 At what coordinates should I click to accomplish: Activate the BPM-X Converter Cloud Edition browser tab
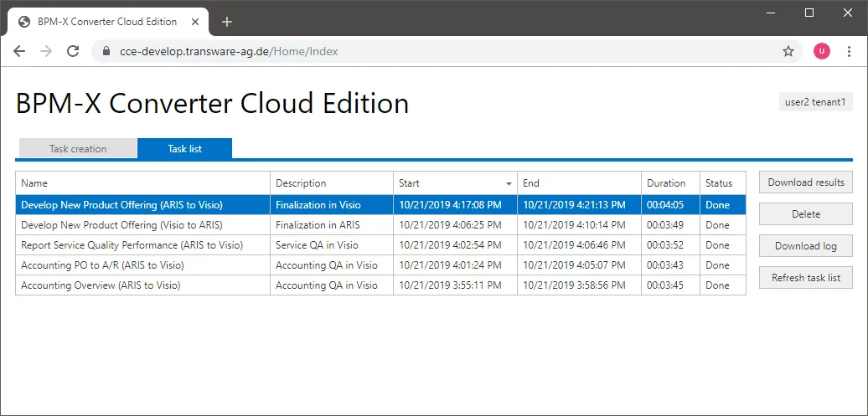107,22
